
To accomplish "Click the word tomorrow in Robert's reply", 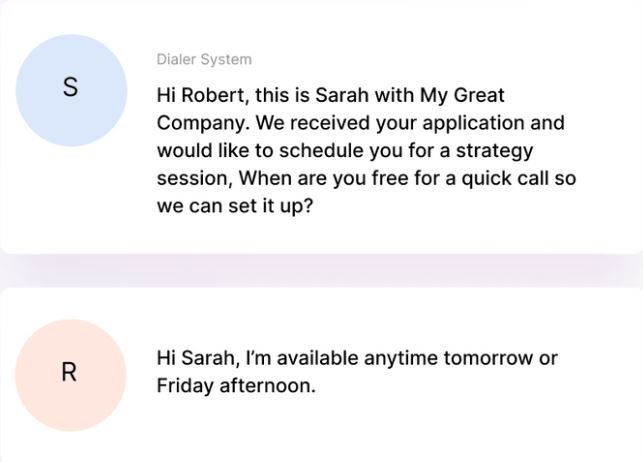I will pyautogui.click(x=488, y=358).
